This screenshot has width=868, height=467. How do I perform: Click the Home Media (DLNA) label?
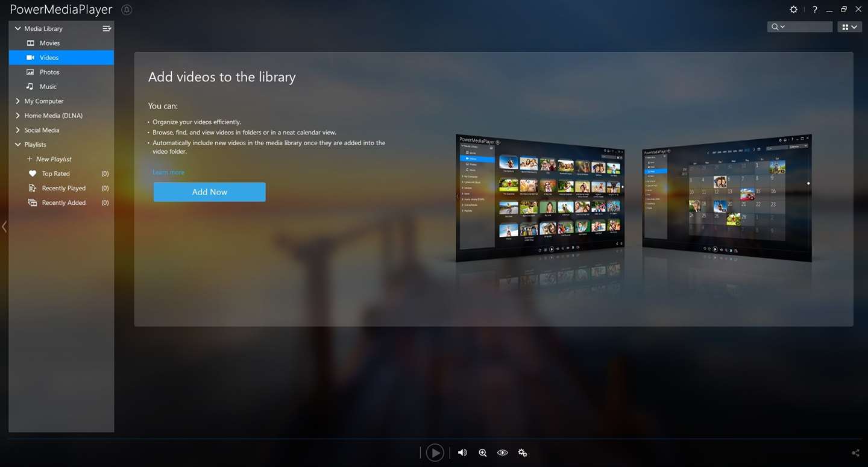pos(54,116)
